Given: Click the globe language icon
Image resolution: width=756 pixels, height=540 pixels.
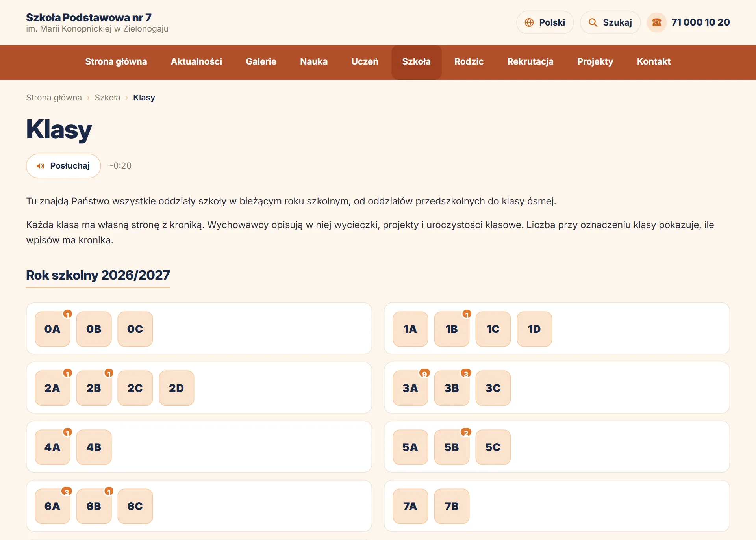Looking at the screenshot, I should point(529,22).
